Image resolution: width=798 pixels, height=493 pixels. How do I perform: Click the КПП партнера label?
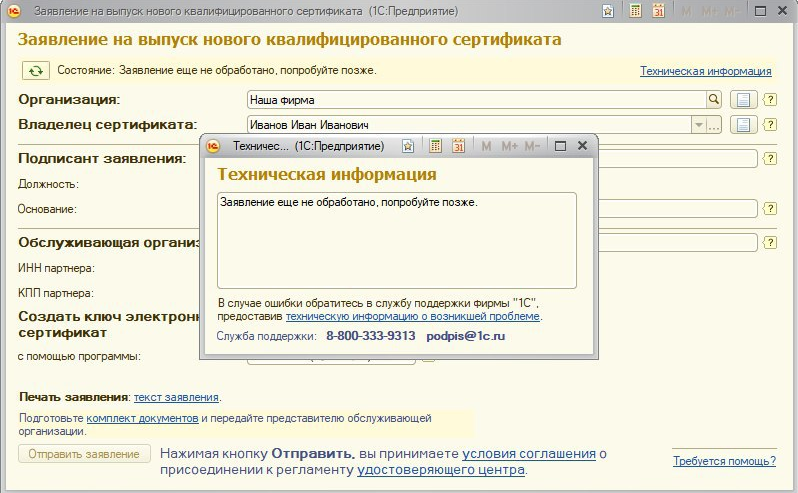tap(56, 293)
